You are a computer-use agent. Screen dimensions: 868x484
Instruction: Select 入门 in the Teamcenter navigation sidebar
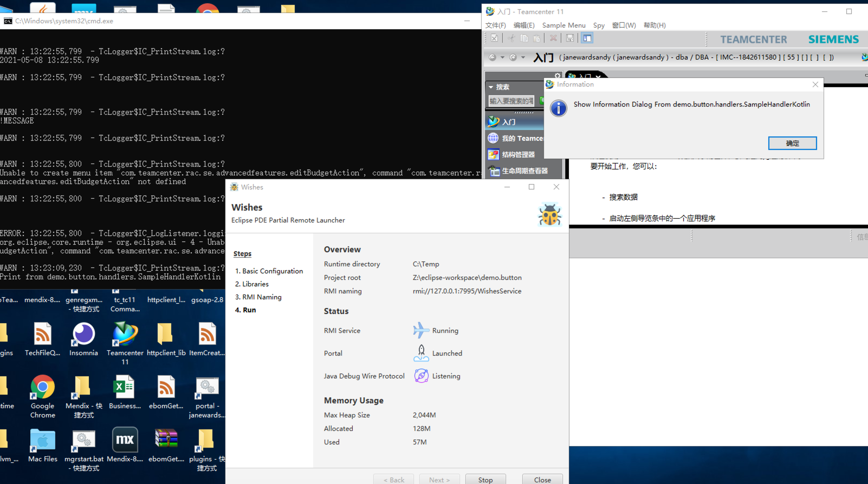(x=515, y=122)
